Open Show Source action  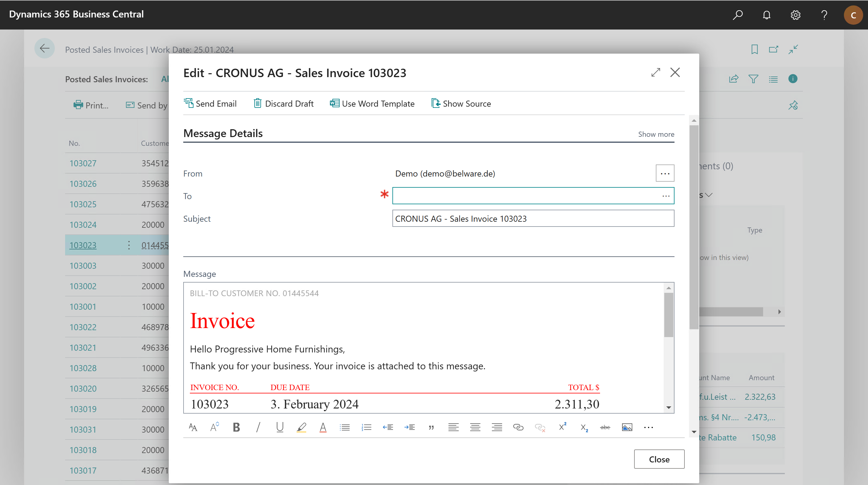[461, 103]
